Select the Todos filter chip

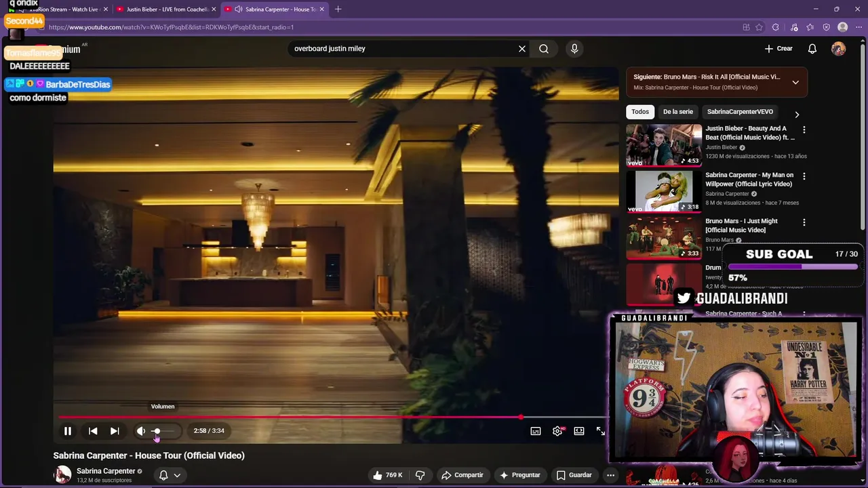(640, 112)
